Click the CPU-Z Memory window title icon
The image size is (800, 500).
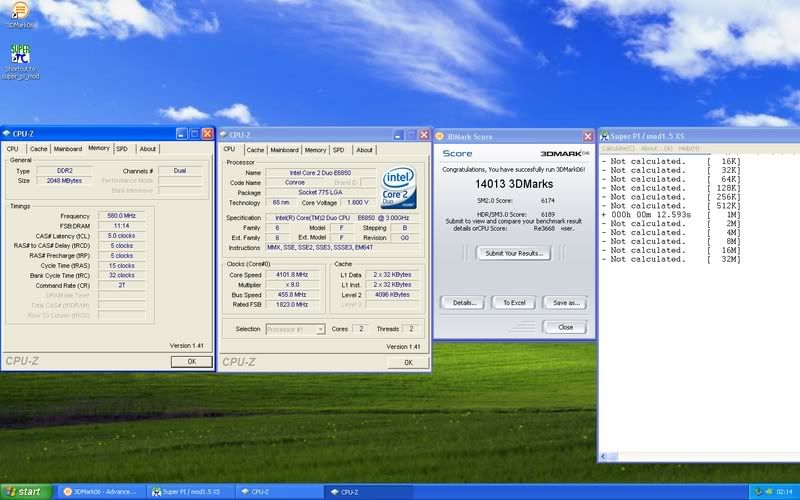click(6, 134)
